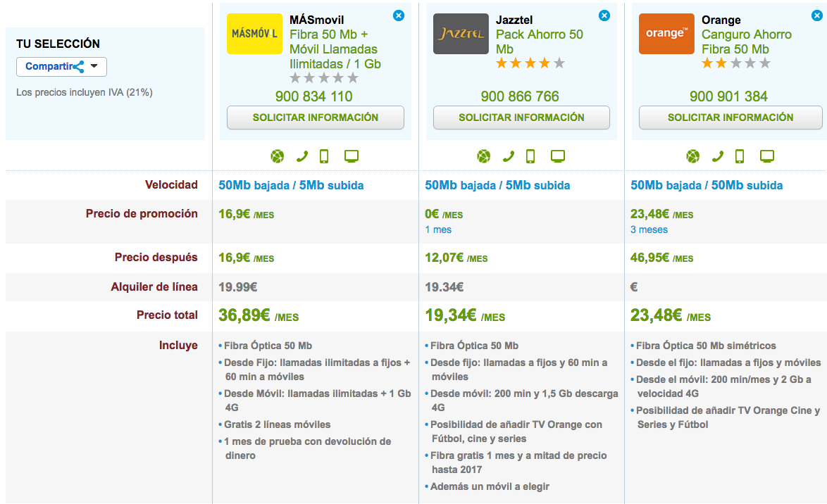Click the Jazztel four-star rating
The height and width of the screenshot is (504, 827).
click(530, 63)
